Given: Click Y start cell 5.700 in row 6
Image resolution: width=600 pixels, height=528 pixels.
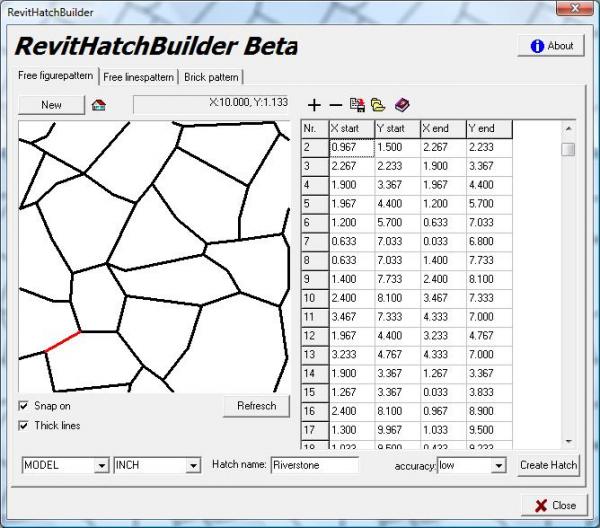Looking at the screenshot, I should click(x=397, y=223).
